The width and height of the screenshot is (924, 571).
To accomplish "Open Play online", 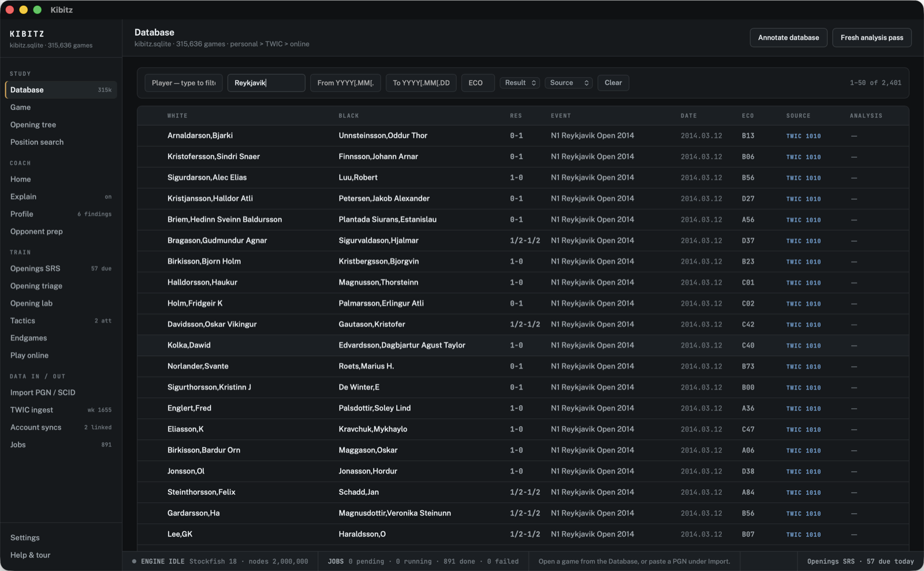I will 61,355.
